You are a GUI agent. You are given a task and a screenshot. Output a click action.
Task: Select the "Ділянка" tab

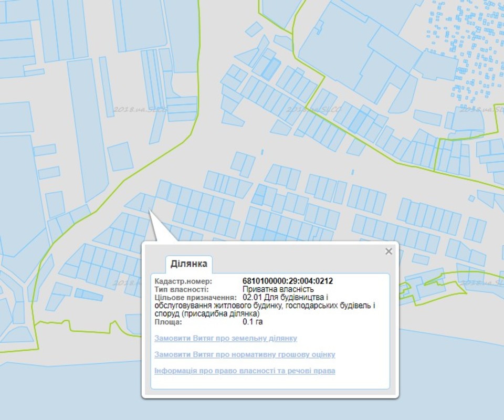[x=188, y=264]
